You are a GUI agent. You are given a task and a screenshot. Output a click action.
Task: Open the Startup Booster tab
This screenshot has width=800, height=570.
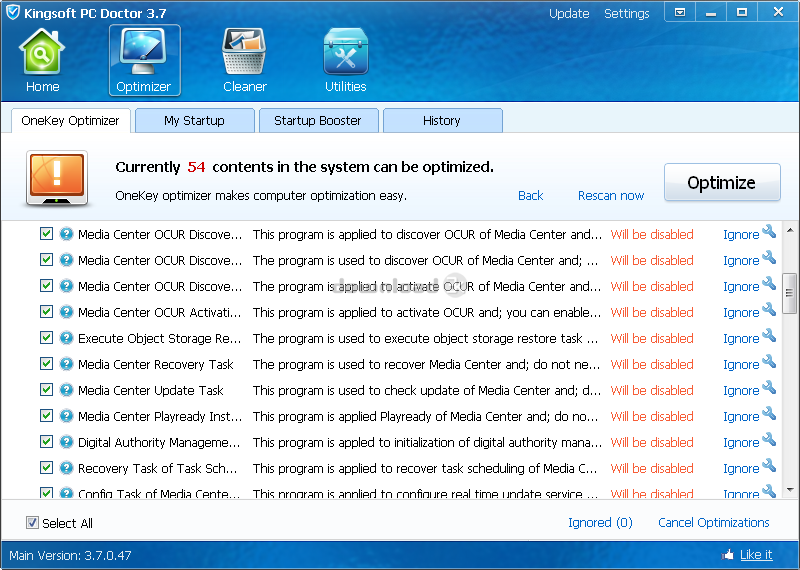pyautogui.click(x=318, y=120)
